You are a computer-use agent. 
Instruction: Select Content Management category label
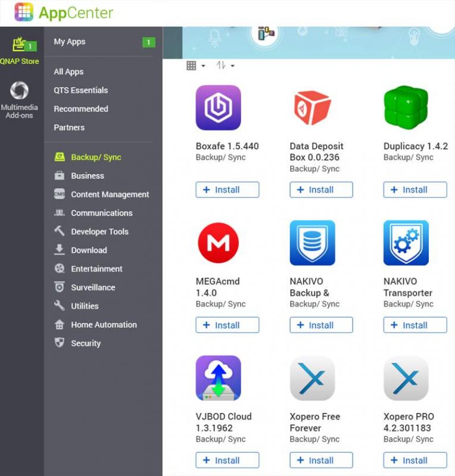point(110,195)
